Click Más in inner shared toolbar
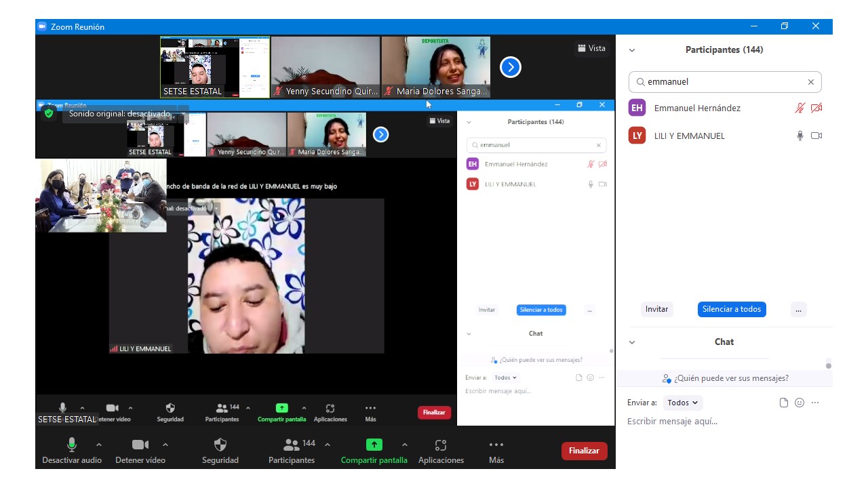Image resolution: width=868 pixels, height=488 pixels. 370,413
